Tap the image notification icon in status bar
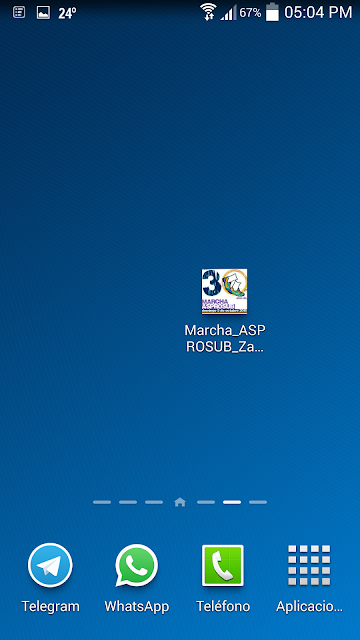360x640 pixels. [43, 13]
